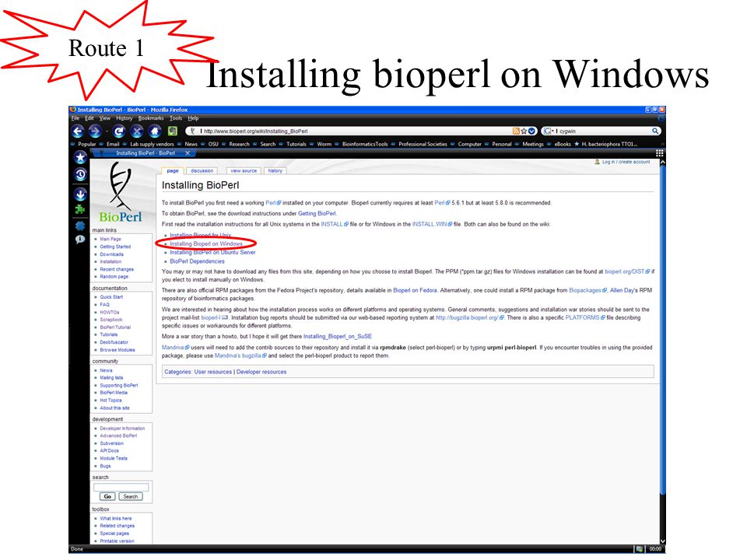Click the RSS feed icon in address bar

pyautogui.click(x=516, y=131)
